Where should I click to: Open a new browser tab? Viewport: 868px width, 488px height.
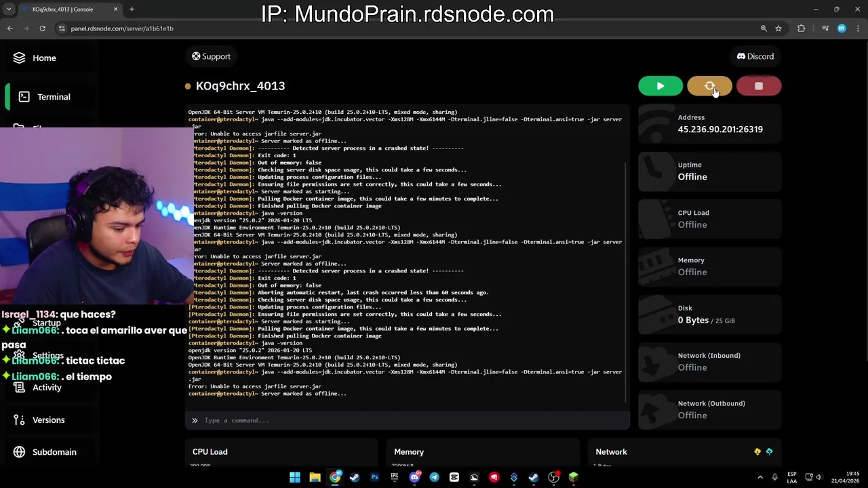coord(132,9)
